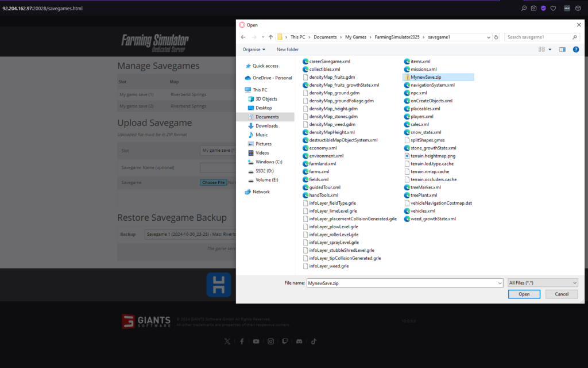The height and width of the screenshot is (368, 588).
Task: Click the browser's camera snapshot icon
Action: [533, 8]
